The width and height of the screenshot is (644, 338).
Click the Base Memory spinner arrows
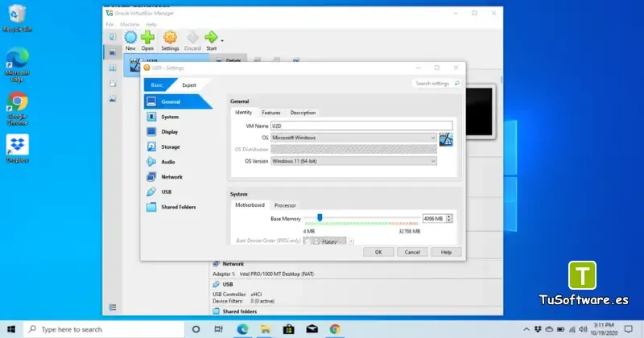pos(449,218)
